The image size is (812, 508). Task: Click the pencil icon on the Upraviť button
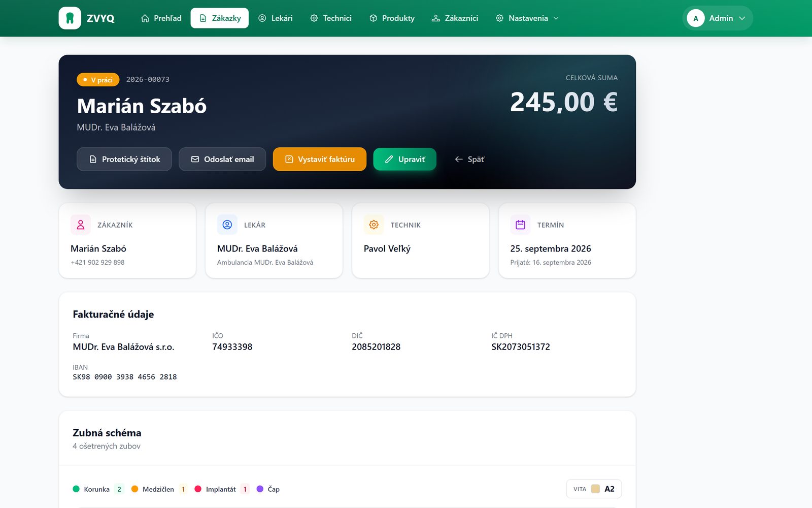click(x=389, y=160)
